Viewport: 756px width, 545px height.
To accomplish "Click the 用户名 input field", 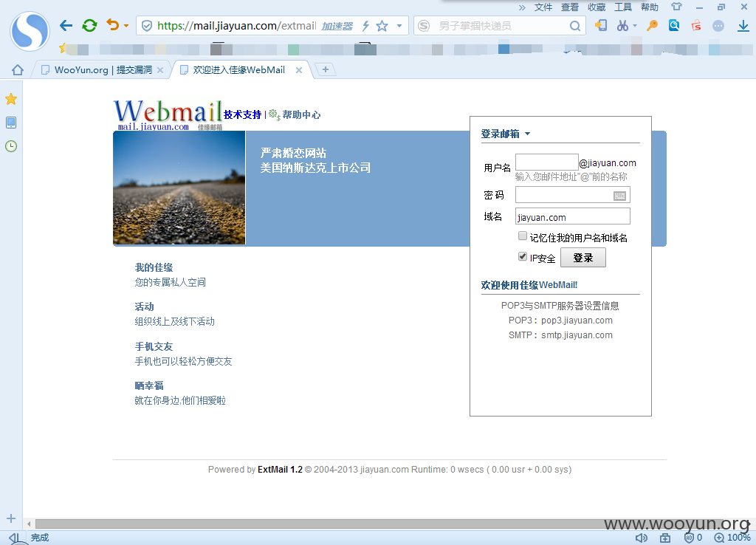I will [547, 162].
